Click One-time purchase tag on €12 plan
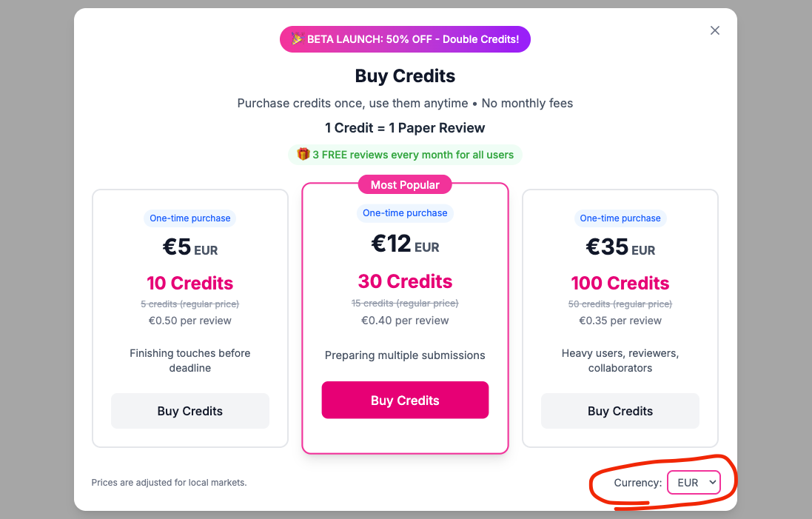This screenshot has width=812, height=519. 405,213
